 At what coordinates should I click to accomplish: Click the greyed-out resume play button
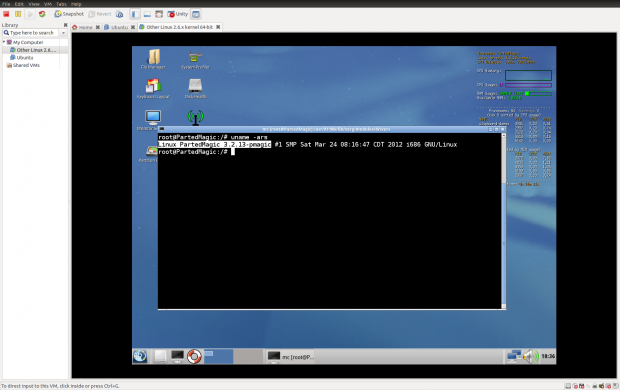[30, 14]
